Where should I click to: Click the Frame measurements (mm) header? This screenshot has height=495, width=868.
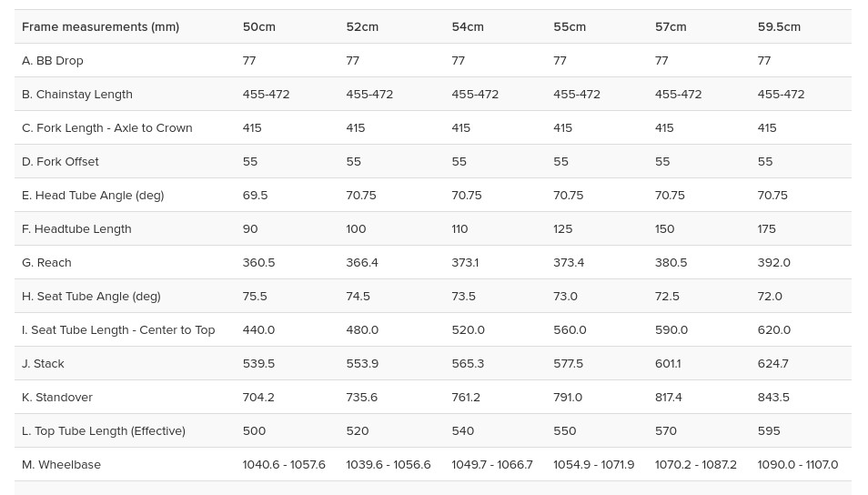point(100,26)
